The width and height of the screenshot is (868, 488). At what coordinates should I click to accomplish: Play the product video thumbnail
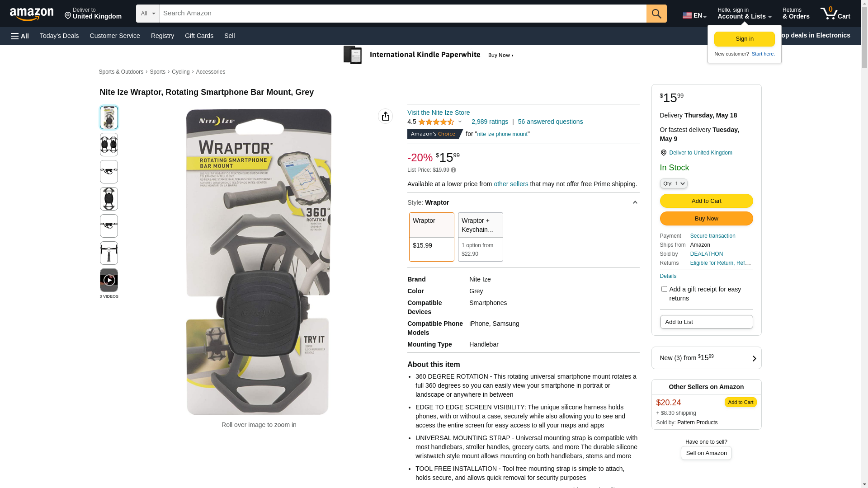pos(109,280)
